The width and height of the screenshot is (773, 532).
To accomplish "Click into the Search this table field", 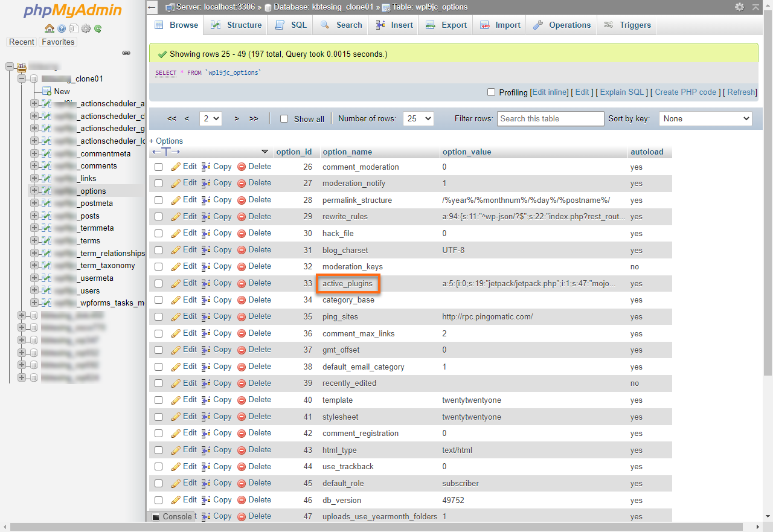I will (550, 118).
